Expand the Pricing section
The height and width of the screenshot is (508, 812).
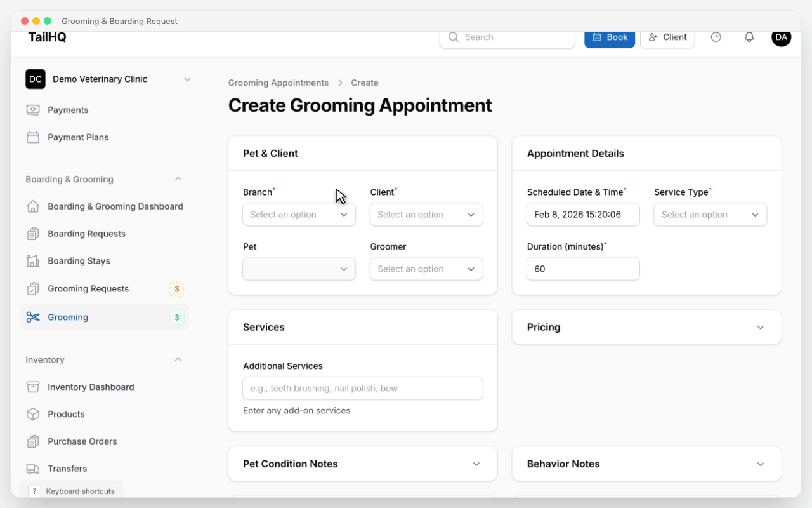[760, 327]
